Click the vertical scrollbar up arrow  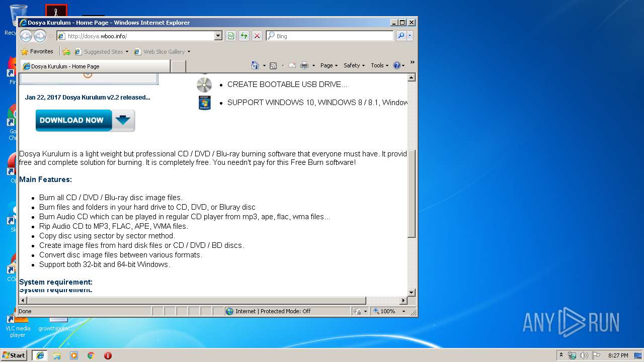(x=411, y=77)
